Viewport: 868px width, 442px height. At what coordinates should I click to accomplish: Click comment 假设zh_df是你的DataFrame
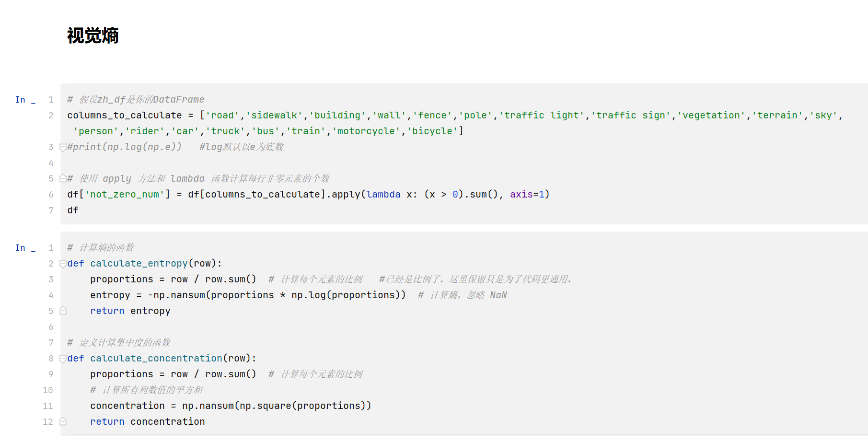click(x=136, y=100)
